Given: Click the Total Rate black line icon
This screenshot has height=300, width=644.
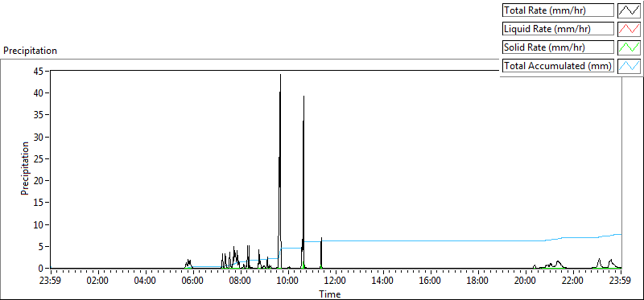Looking at the screenshot, I should [629, 10].
